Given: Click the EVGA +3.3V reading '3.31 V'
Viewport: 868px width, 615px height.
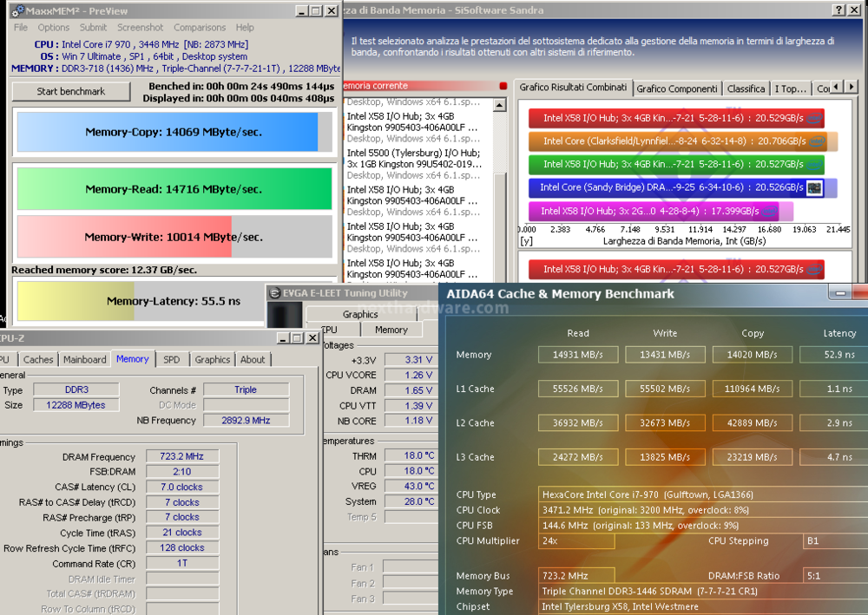Looking at the screenshot, I should pos(411,360).
